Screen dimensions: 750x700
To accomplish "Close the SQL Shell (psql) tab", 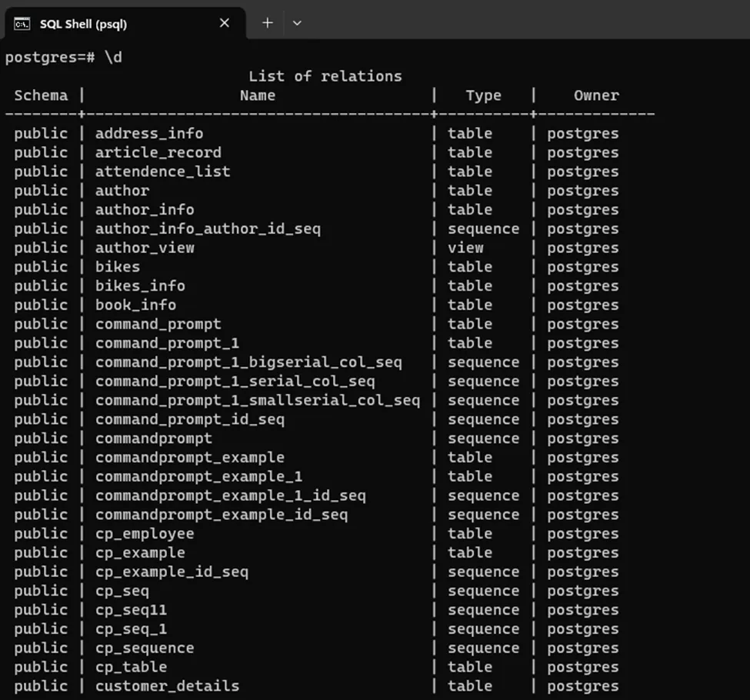I will pyautogui.click(x=224, y=23).
